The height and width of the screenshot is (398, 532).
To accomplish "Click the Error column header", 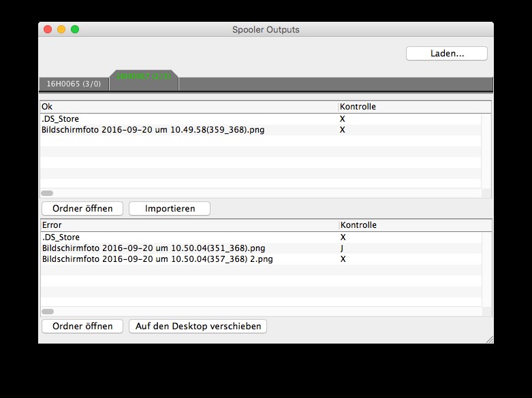I will (x=189, y=225).
